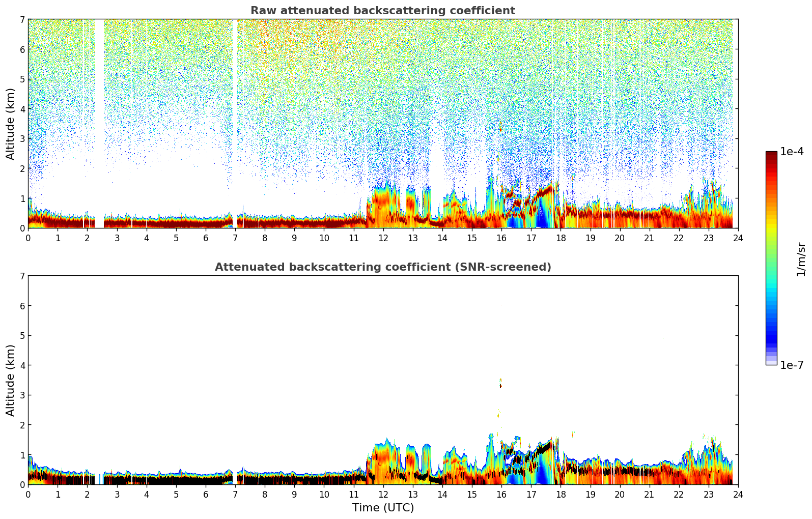The image size is (812, 519).
Task: Click the "1e-7" colorbar minimum label
Action: [x=792, y=365]
